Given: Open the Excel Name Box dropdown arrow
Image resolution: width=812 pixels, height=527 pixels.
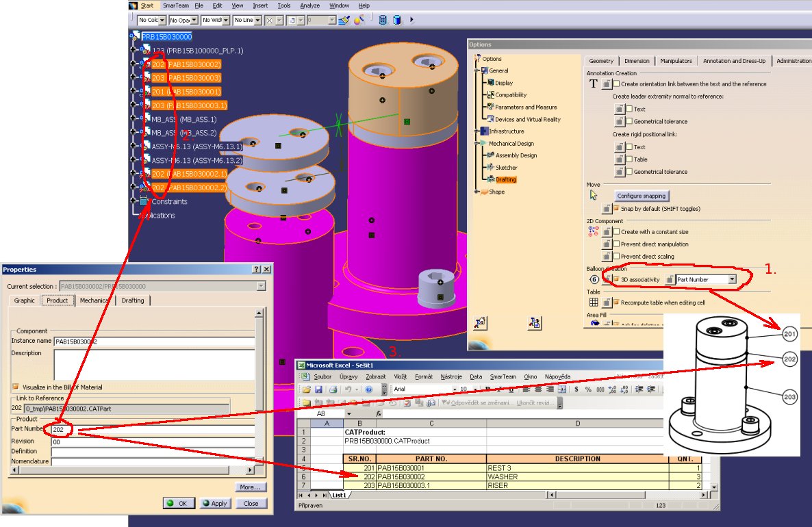Looking at the screenshot, I should pos(348,413).
